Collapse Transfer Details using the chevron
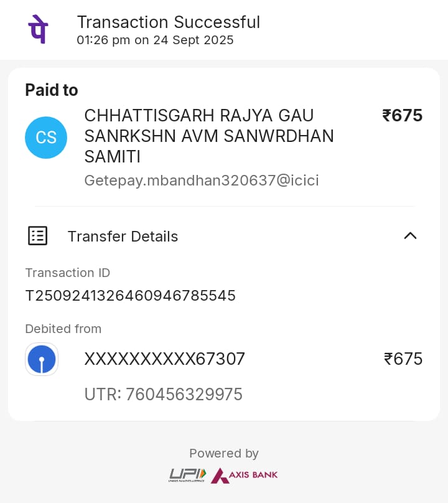Screen dimensions: 448x503 [x=410, y=236]
